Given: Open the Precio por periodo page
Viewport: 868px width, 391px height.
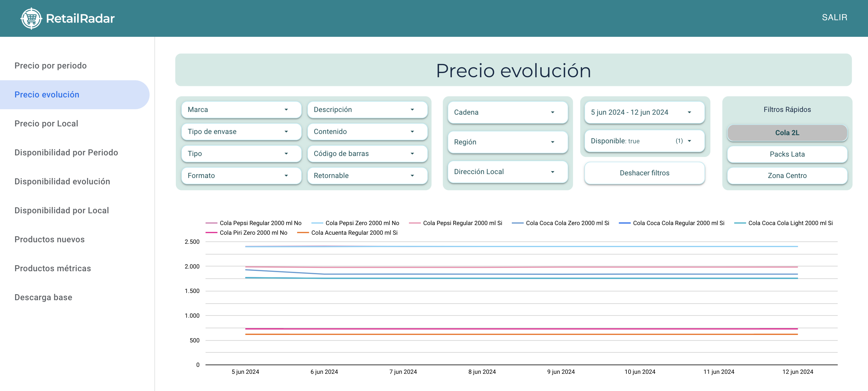Looking at the screenshot, I should point(51,66).
